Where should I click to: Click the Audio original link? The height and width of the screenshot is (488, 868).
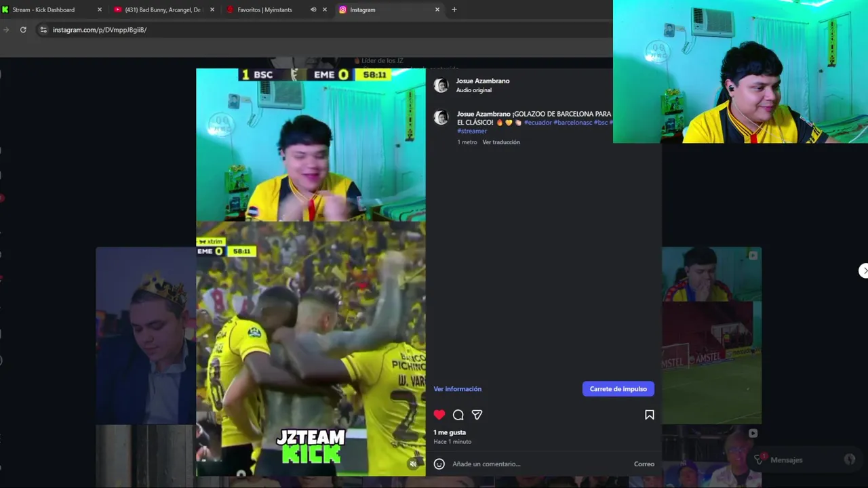(x=474, y=90)
